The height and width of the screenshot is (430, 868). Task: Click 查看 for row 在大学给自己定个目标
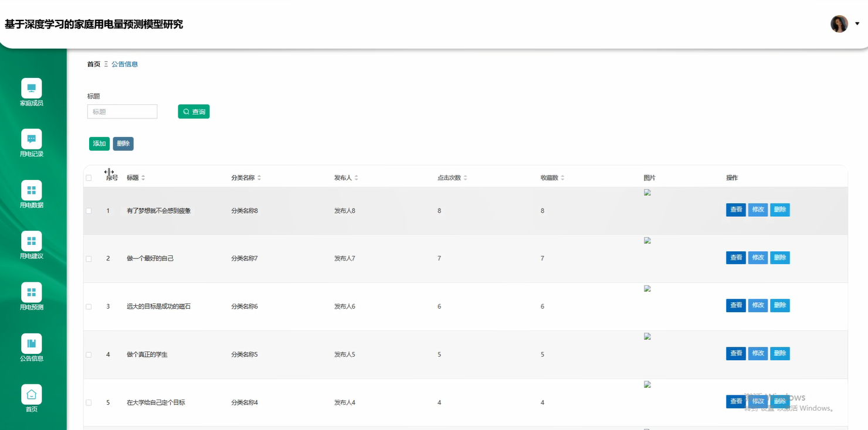(x=736, y=401)
